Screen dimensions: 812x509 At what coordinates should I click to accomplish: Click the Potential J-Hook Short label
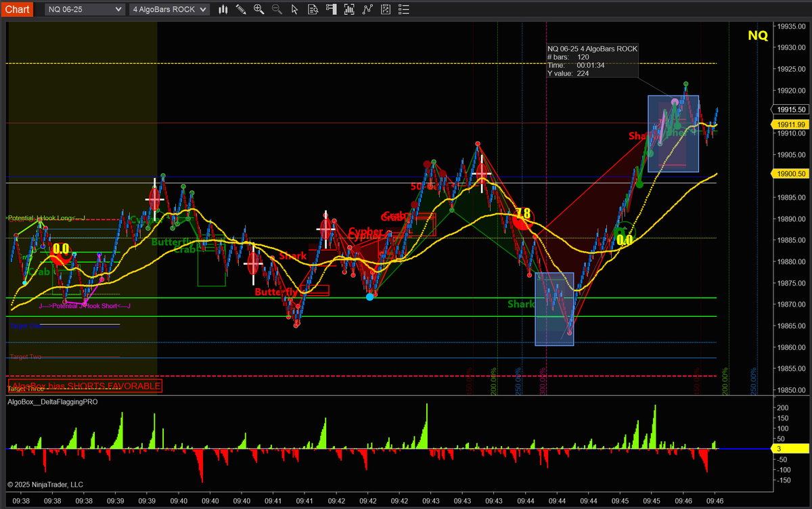[85, 307]
